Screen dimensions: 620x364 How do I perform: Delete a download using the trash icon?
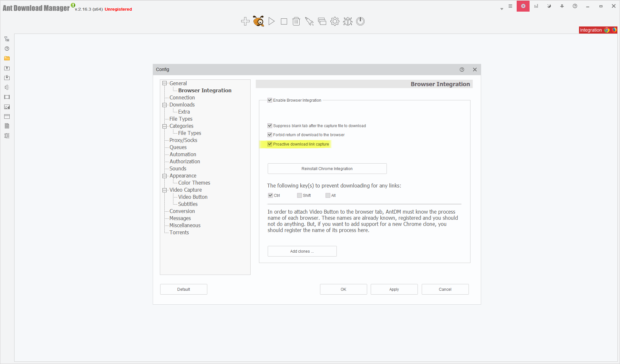point(296,21)
